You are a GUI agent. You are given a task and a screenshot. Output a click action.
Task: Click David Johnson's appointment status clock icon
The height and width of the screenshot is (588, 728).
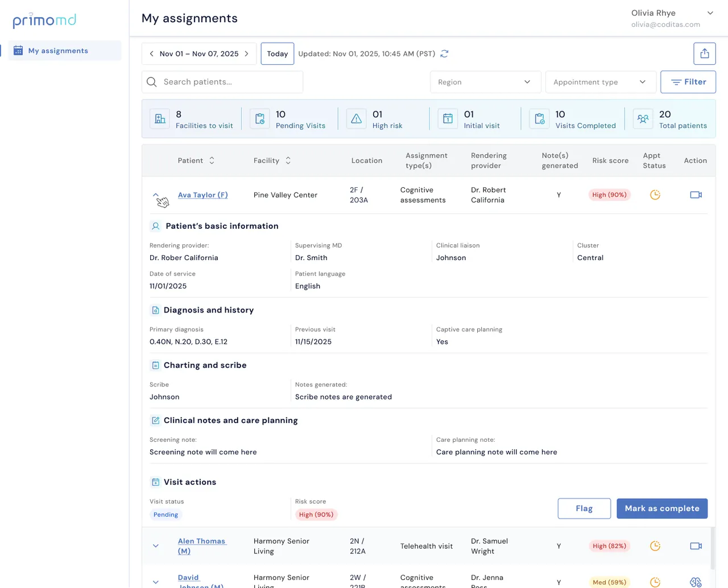[x=655, y=582]
